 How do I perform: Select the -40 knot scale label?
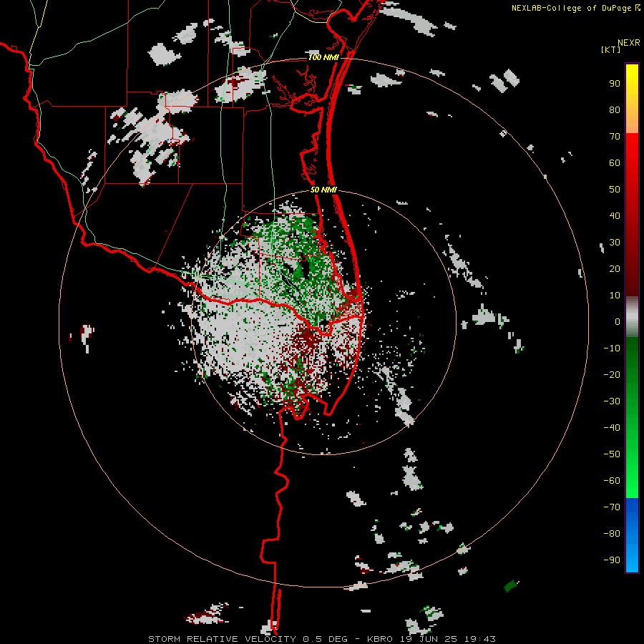(612, 428)
